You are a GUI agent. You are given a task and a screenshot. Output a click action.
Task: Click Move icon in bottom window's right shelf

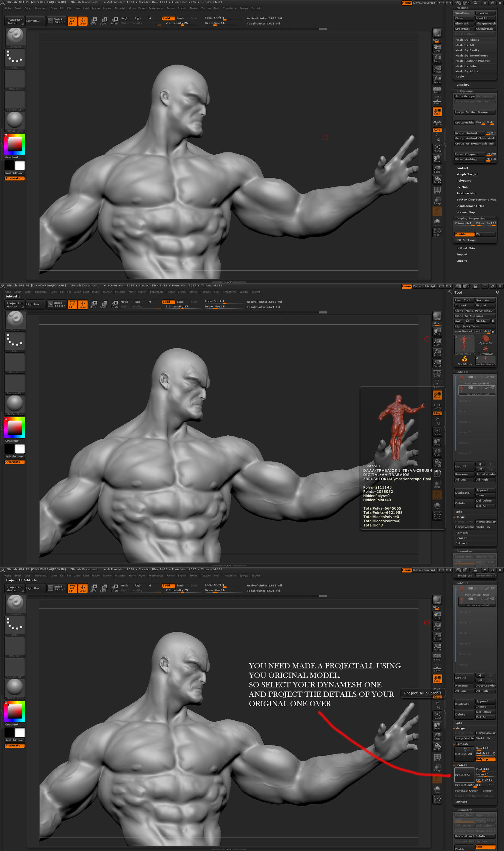437,726
